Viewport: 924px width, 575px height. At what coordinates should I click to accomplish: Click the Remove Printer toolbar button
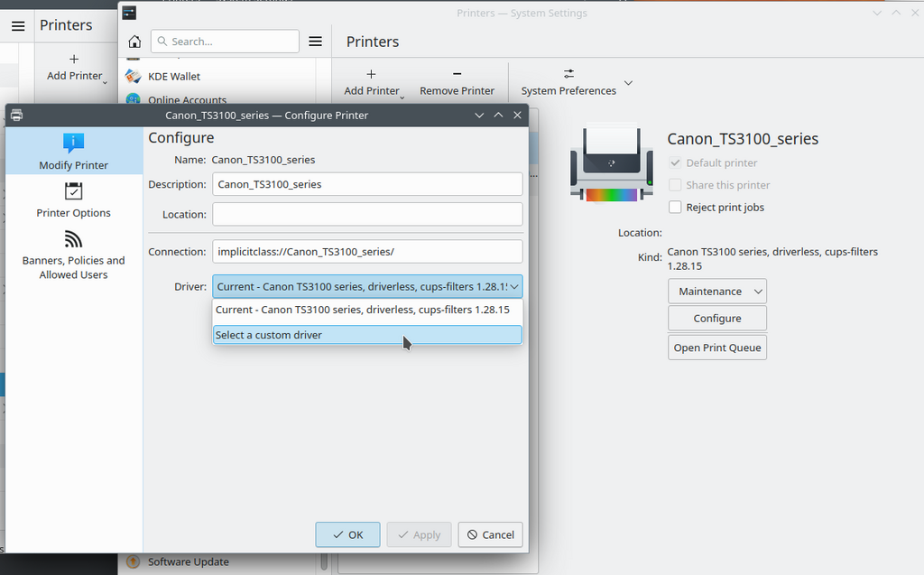(457, 82)
